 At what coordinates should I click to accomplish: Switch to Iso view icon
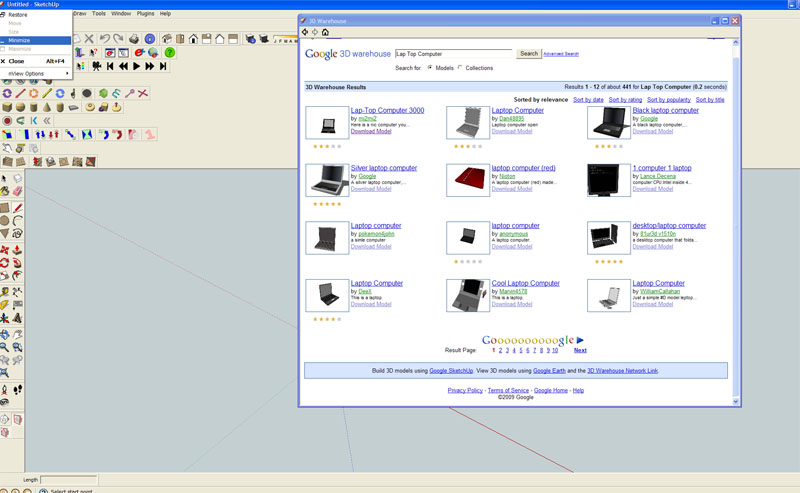pyautogui.click(x=167, y=39)
